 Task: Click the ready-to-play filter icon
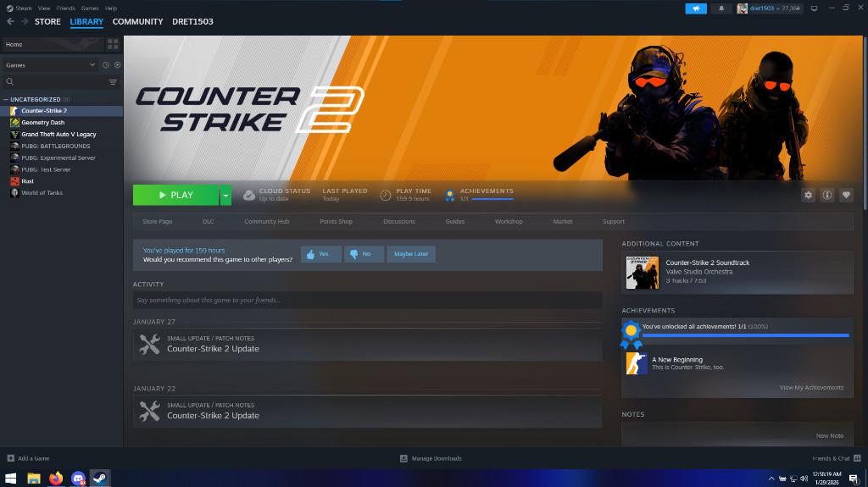(x=117, y=65)
